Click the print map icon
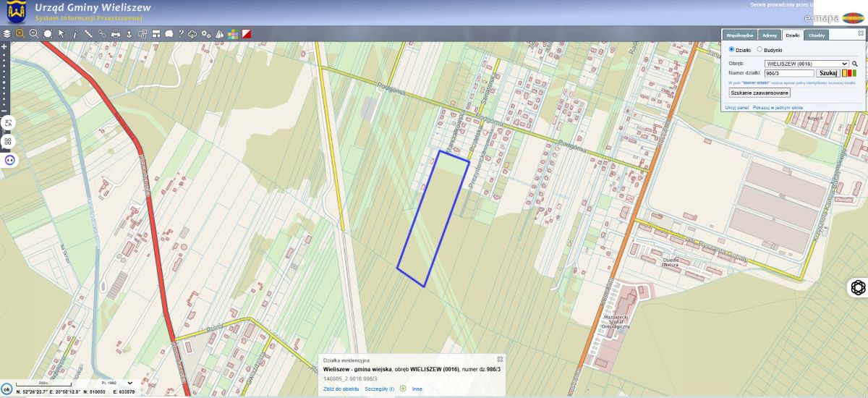Image resolution: width=868 pixels, height=398 pixels. (115, 33)
